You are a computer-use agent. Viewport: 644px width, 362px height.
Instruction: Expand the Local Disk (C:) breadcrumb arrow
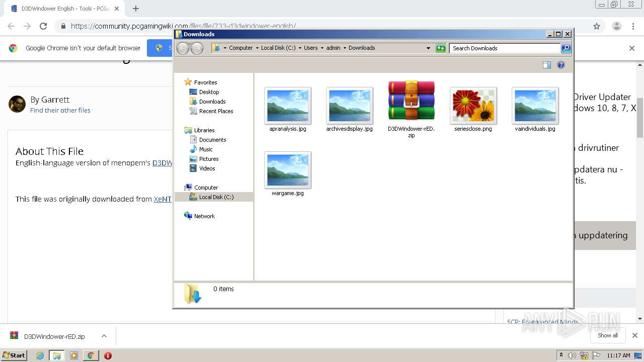pyautogui.click(x=300, y=48)
